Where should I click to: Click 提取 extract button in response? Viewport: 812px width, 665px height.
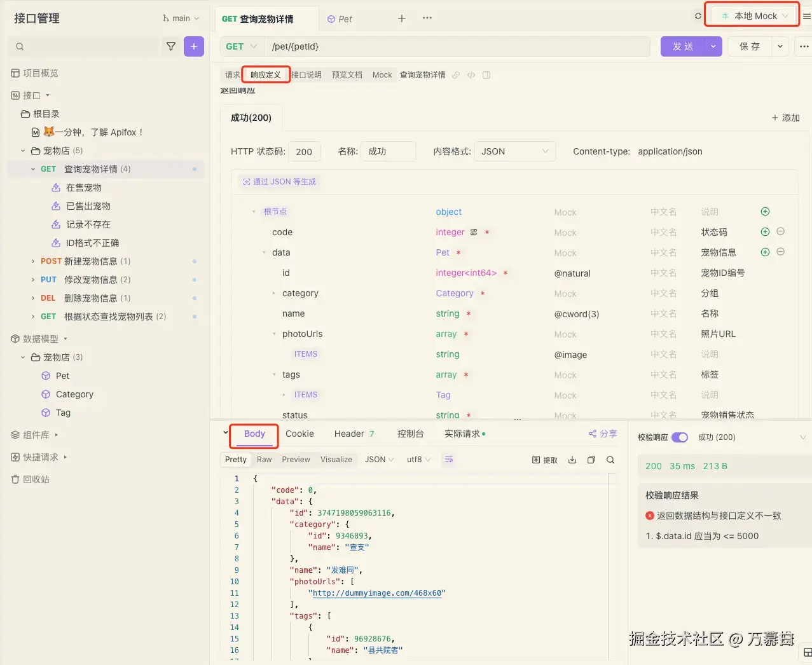545,460
